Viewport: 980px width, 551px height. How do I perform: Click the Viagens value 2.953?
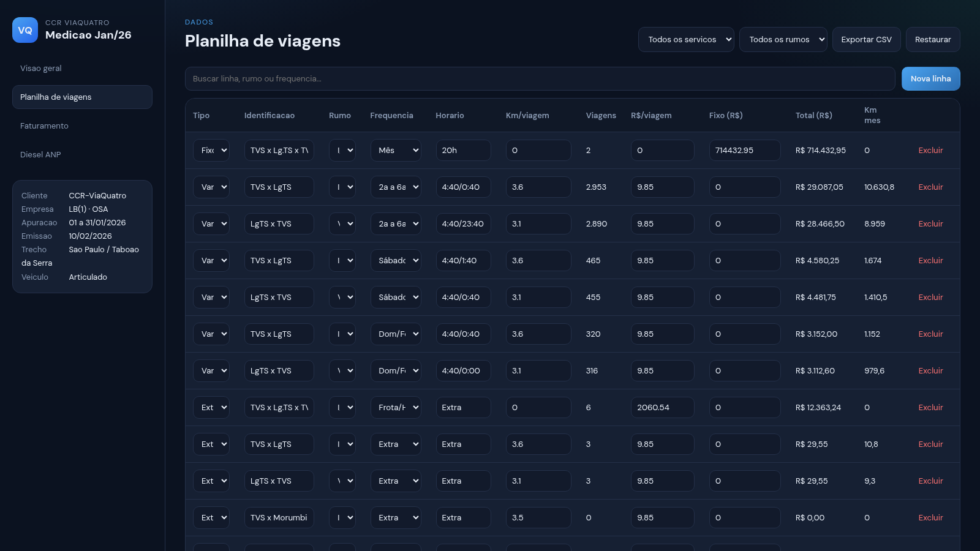(x=596, y=187)
